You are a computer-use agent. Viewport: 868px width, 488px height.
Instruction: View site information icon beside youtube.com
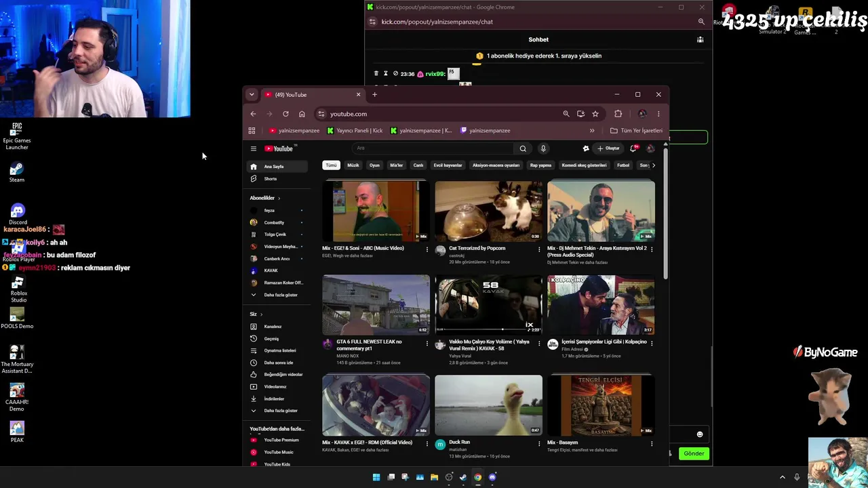tap(321, 114)
